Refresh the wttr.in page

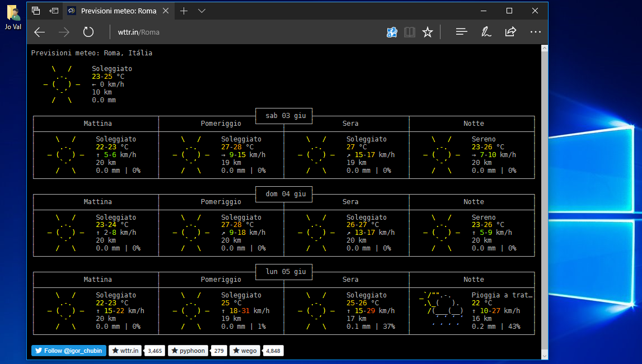click(88, 32)
